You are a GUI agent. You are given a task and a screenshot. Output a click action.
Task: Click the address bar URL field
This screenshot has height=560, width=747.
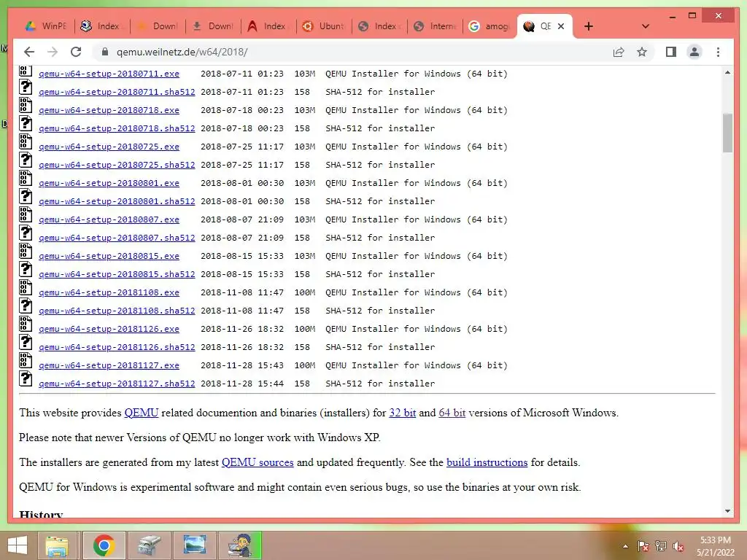(352, 52)
